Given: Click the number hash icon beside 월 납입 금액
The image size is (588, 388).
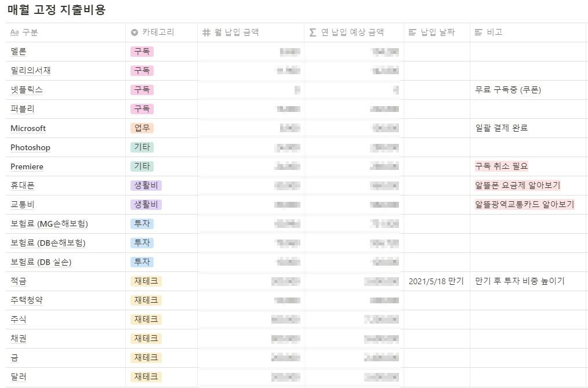Looking at the screenshot, I should pyautogui.click(x=206, y=32).
